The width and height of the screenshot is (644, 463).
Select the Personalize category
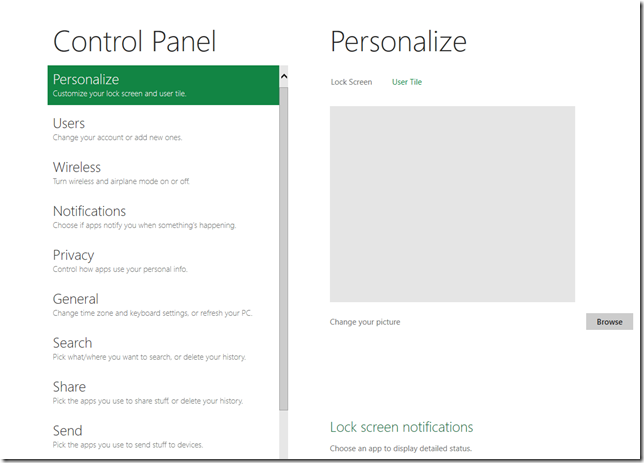(163, 85)
